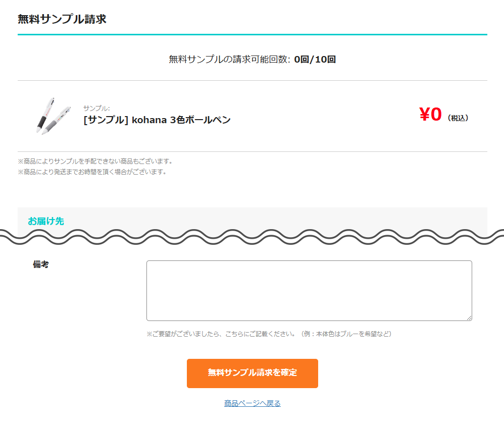Click the （税込） tax-included label
This screenshot has width=504, height=429.
(x=459, y=116)
